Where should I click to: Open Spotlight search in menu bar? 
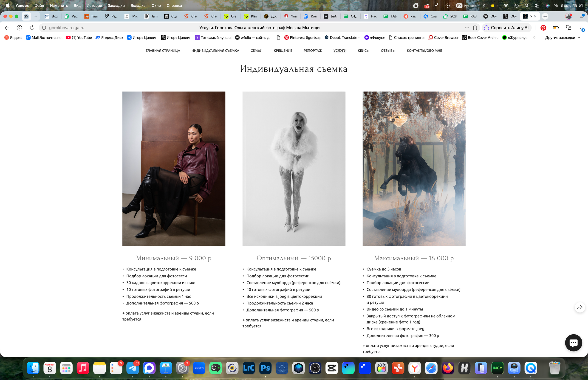click(x=526, y=6)
